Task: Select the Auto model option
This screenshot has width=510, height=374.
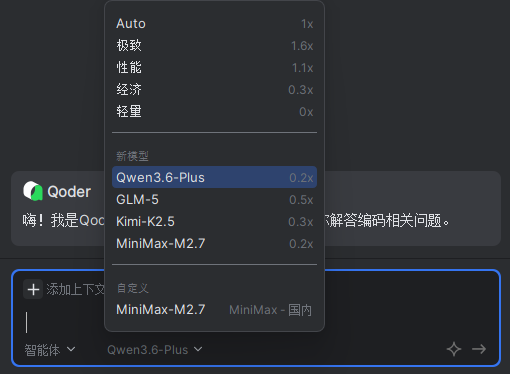Action: (214, 24)
